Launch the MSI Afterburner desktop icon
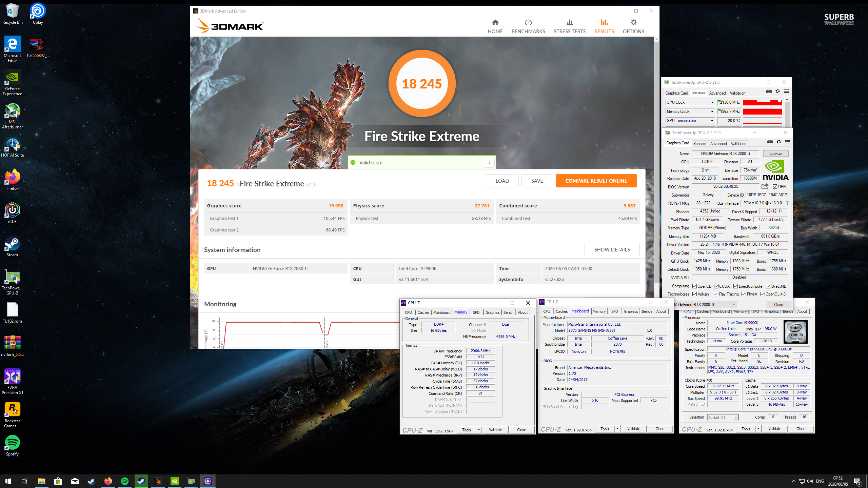This screenshot has height=488, width=868. click(x=12, y=116)
